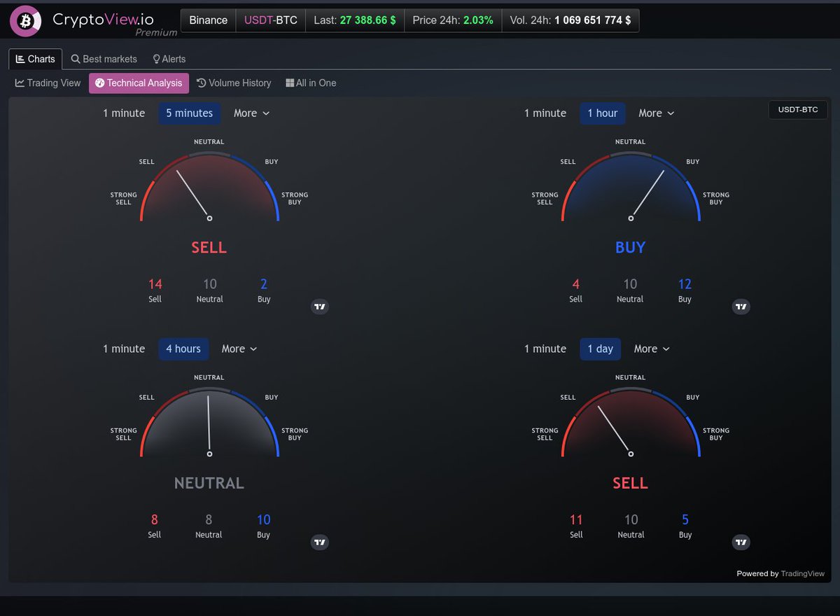Select the 4 hours interval button
This screenshot has width=840, height=616.
click(x=183, y=349)
